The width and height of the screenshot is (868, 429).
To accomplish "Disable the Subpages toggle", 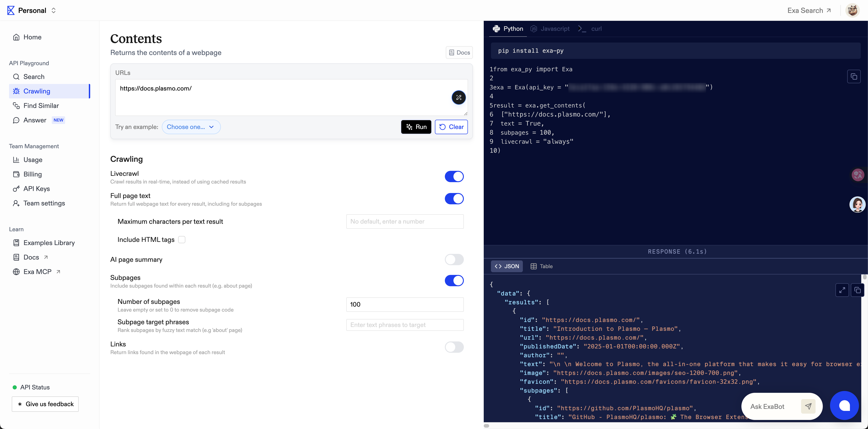I will pyautogui.click(x=454, y=281).
